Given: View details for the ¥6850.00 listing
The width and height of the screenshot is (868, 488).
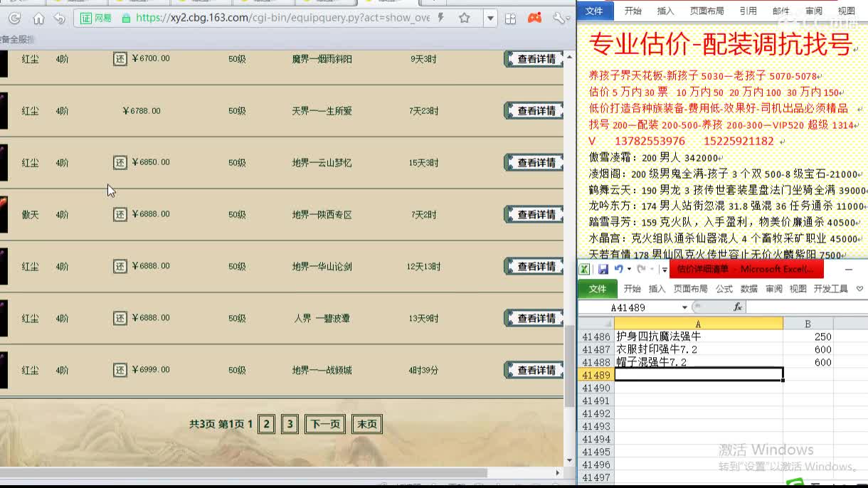Looking at the screenshot, I should [x=534, y=163].
